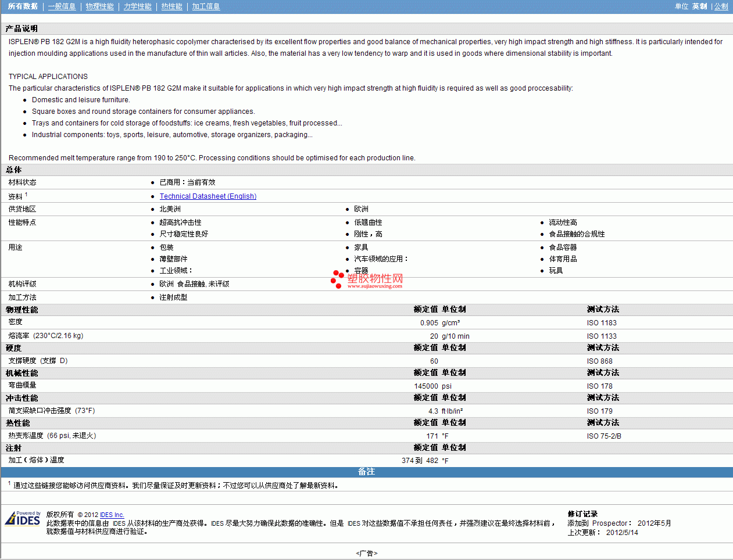Screen dimensions: 733x560
Task: Click the 密度 property row label
Action: tap(15, 322)
